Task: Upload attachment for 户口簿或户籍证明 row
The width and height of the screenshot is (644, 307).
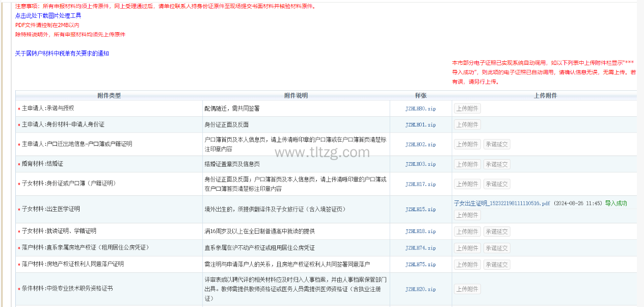Action: point(467,144)
